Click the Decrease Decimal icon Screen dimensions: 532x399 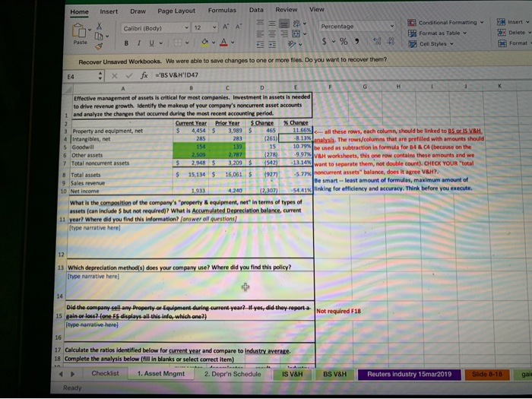tap(391, 41)
